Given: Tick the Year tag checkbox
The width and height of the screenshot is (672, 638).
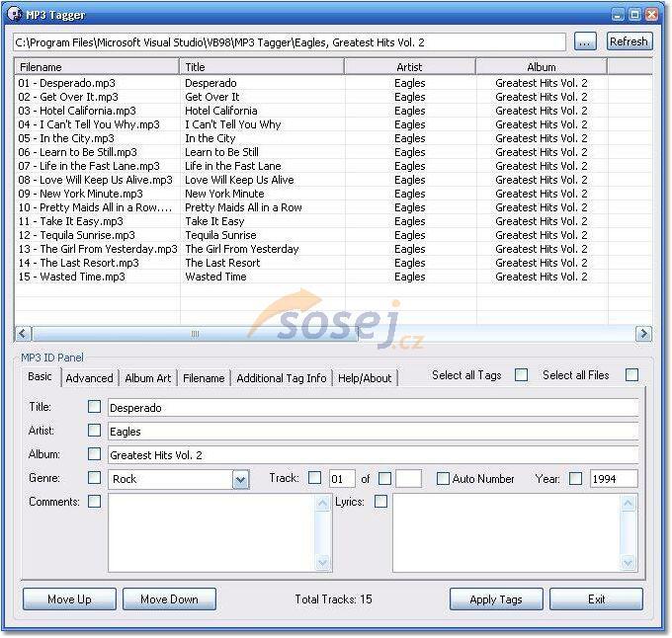Looking at the screenshot, I should (575, 478).
